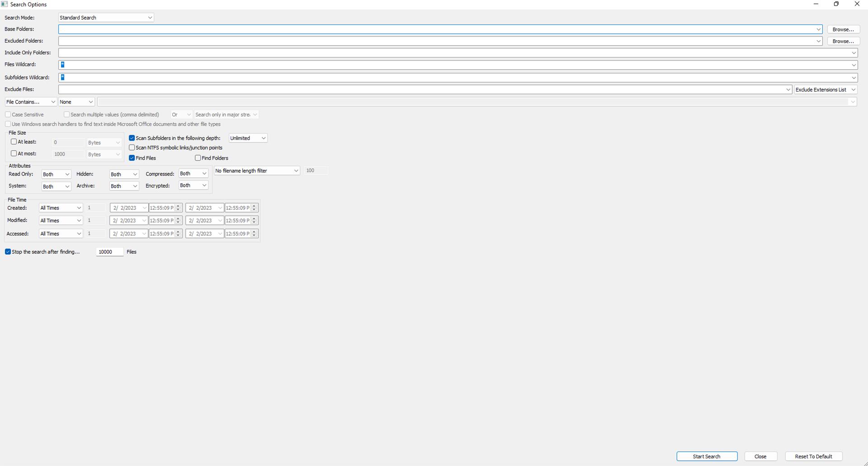The width and height of the screenshot is (868, 466).
Task: Click Browse button for Base Folders
Action: click(x=843, y=29)
